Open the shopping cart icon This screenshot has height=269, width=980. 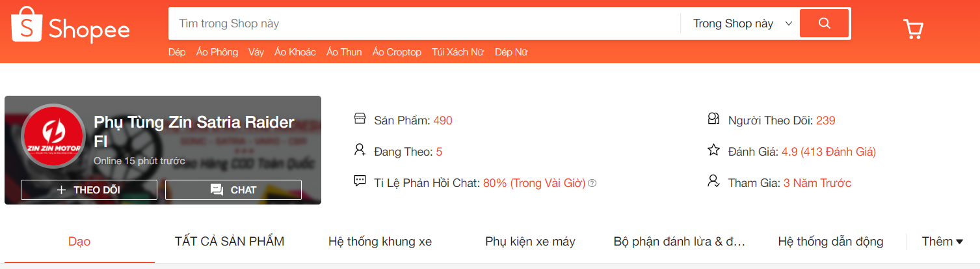(913, 29)
